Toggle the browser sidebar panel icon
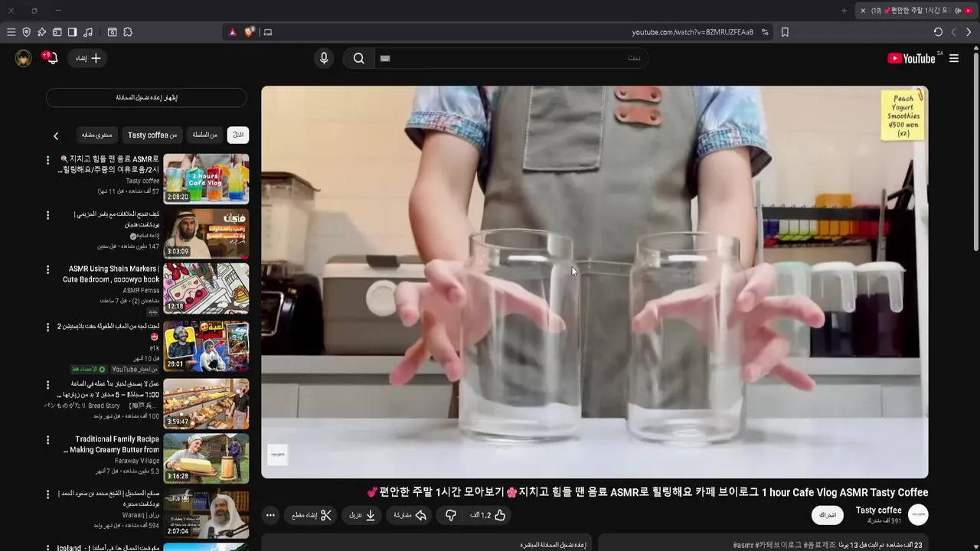980x551 pixels. (x=72, y=32)
